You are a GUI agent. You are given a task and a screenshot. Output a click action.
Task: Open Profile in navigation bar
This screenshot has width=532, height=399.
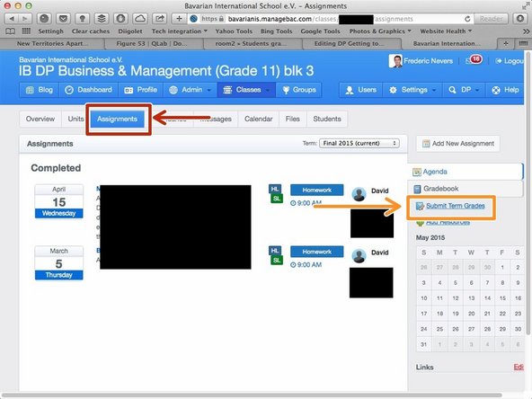coord(141,90)
